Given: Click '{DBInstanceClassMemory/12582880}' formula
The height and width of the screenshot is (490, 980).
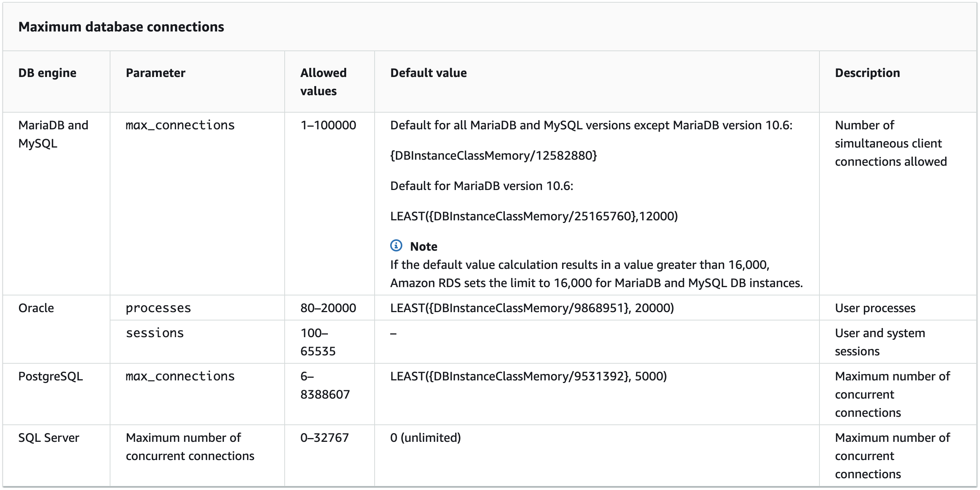Looking at the screenshot, I should coord(493,155).
